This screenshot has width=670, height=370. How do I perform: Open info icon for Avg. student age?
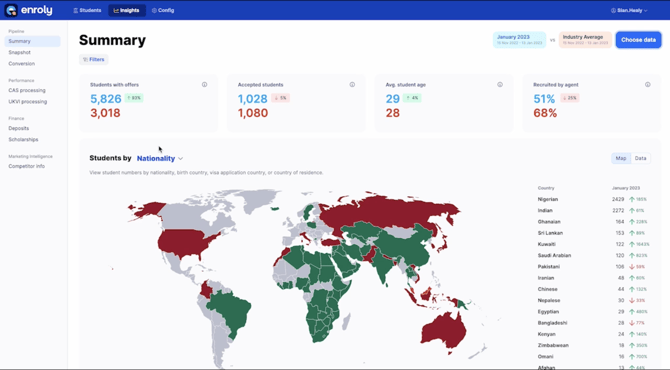click(500, 85)
